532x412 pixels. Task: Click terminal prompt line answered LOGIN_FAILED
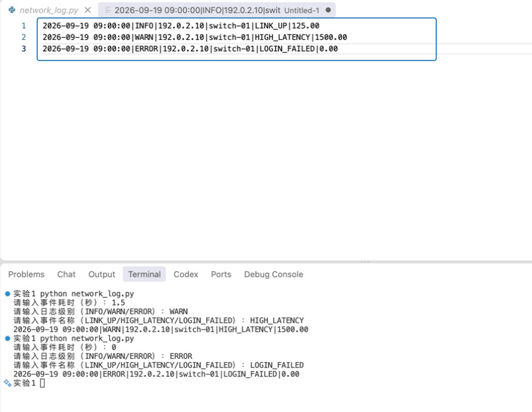tap(158, 365)
